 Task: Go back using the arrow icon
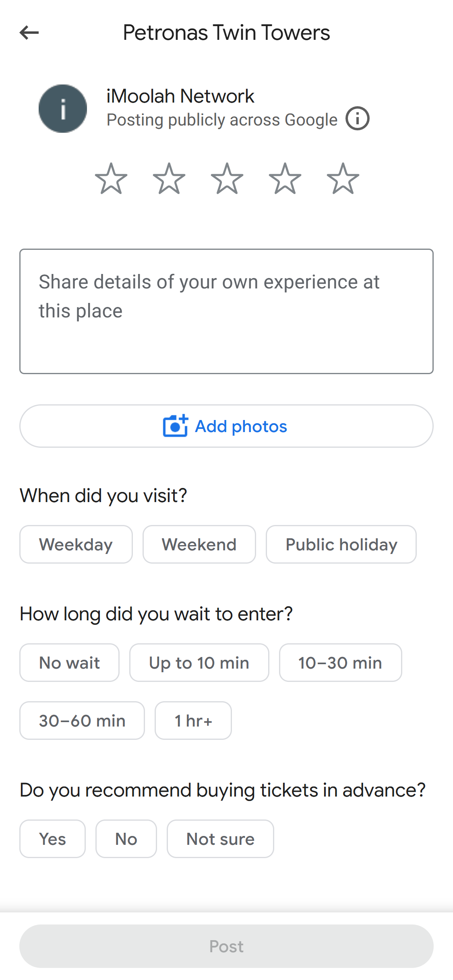point(29,33)
